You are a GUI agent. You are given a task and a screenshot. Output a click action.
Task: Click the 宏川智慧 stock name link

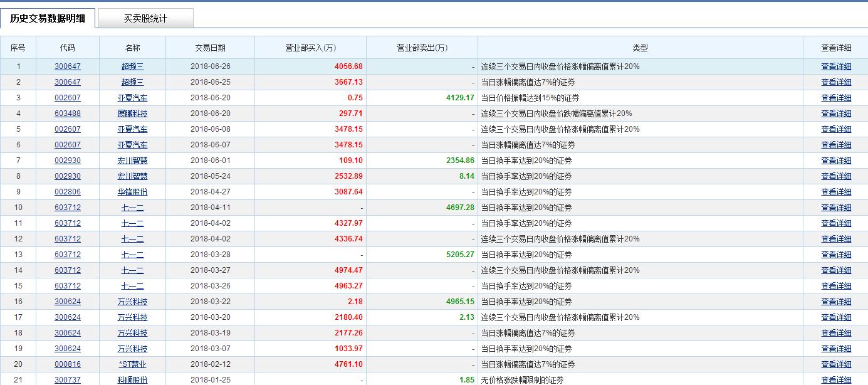132,160
